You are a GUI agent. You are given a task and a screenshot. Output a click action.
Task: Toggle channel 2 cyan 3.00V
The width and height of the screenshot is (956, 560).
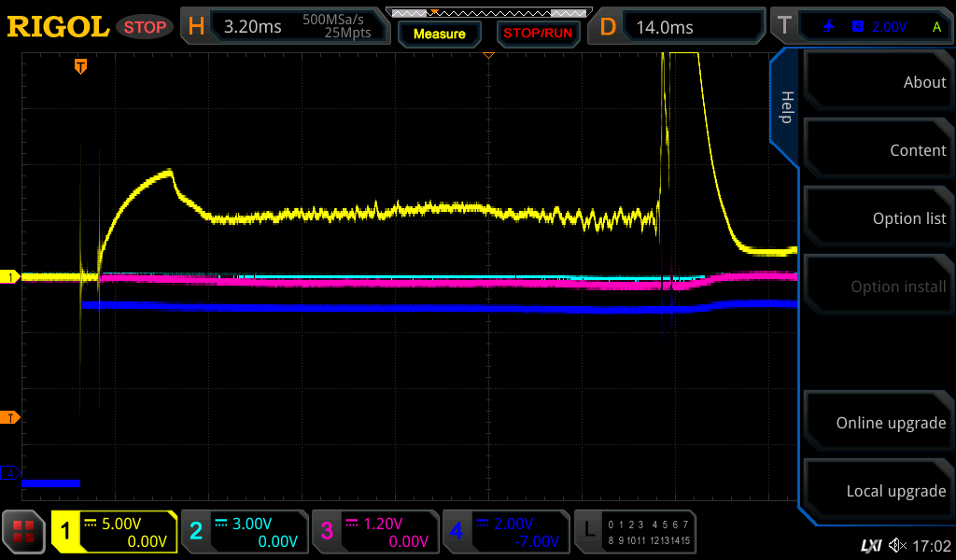245,532
